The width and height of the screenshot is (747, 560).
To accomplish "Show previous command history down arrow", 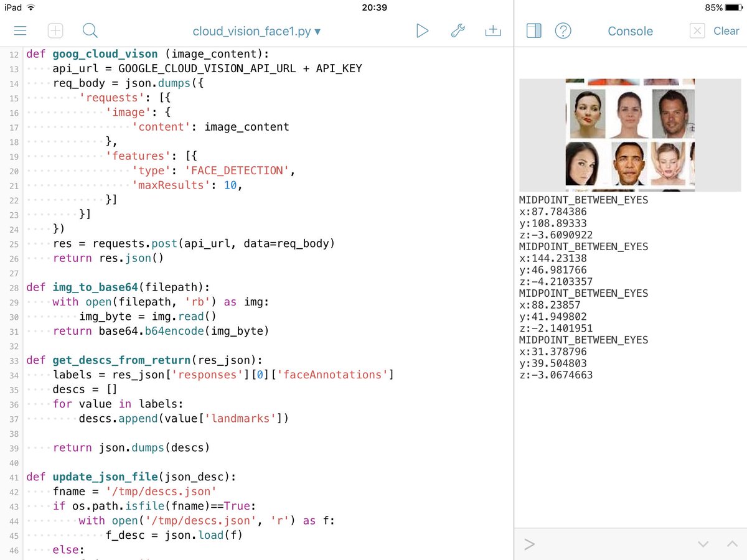I will tap(703, 544).
